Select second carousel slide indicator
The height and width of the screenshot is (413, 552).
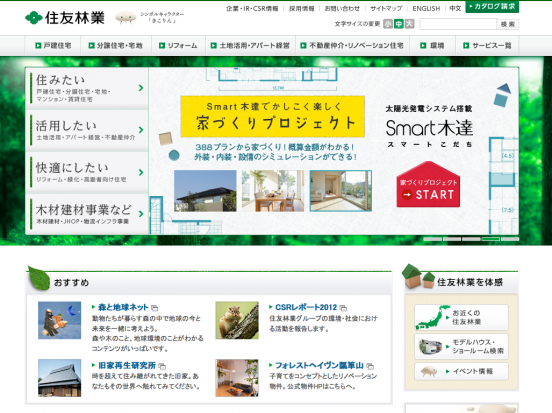pyautogui.click(x=452, y=239)
